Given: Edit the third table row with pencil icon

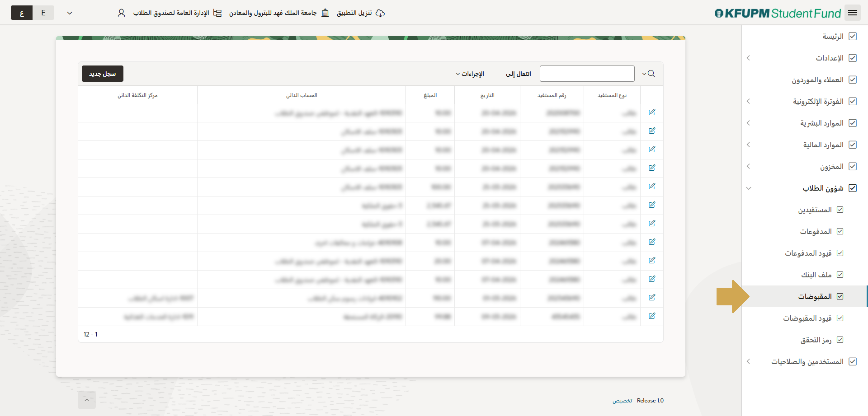Looking at the screenshot, I should (652, 149).
